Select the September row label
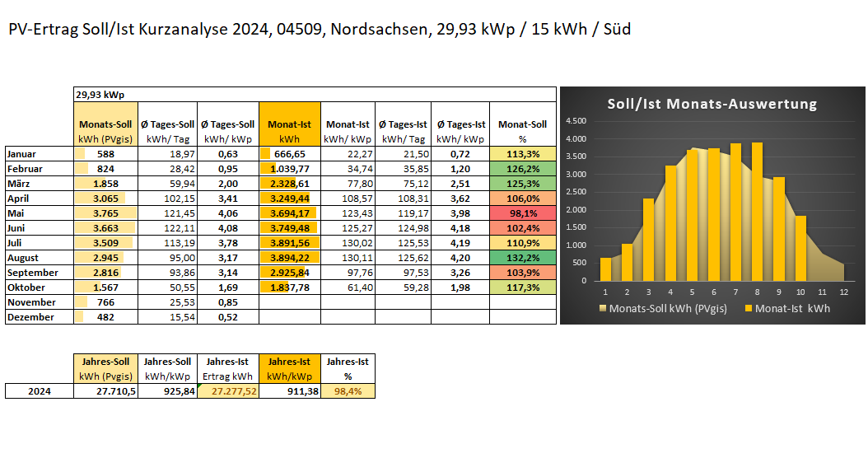Screen dimensions: 868x458 (x=40, y=273)
